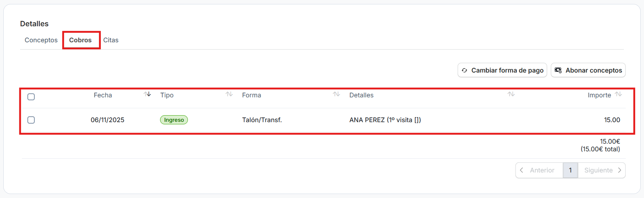The height and width of the screenshot is (198, 644).
Task: Click the money icon on Abonar conceptos
Action: pos(558,70)
